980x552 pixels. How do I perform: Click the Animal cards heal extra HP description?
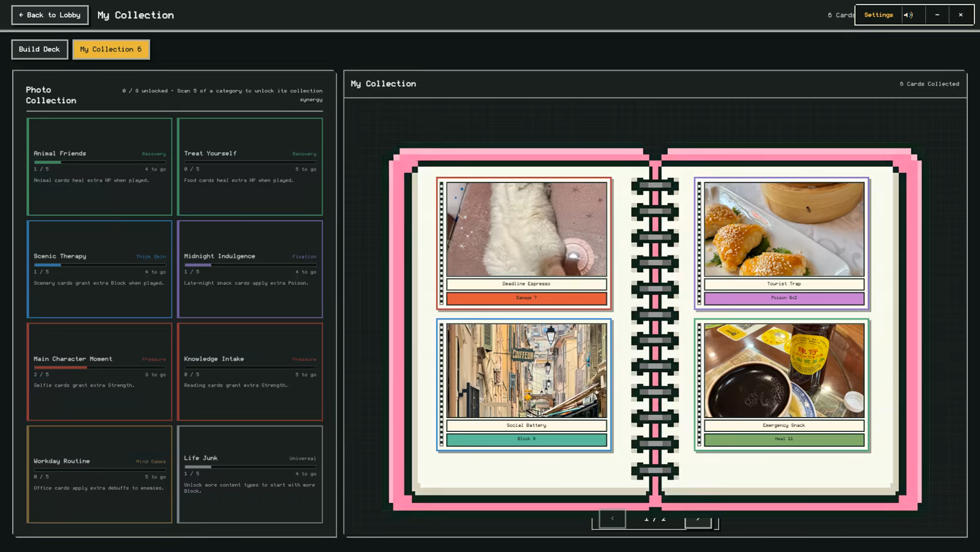tap(91, 180)
